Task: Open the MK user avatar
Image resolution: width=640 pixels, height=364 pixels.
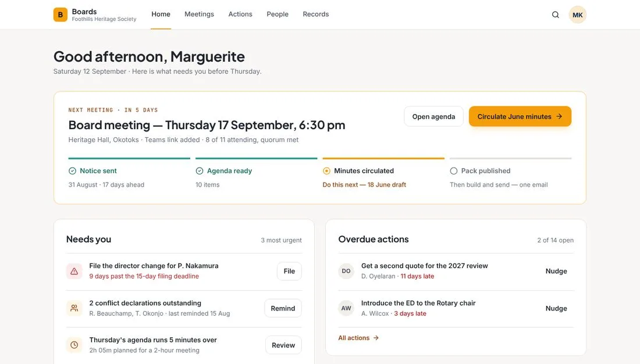Action: click(578, 15)
